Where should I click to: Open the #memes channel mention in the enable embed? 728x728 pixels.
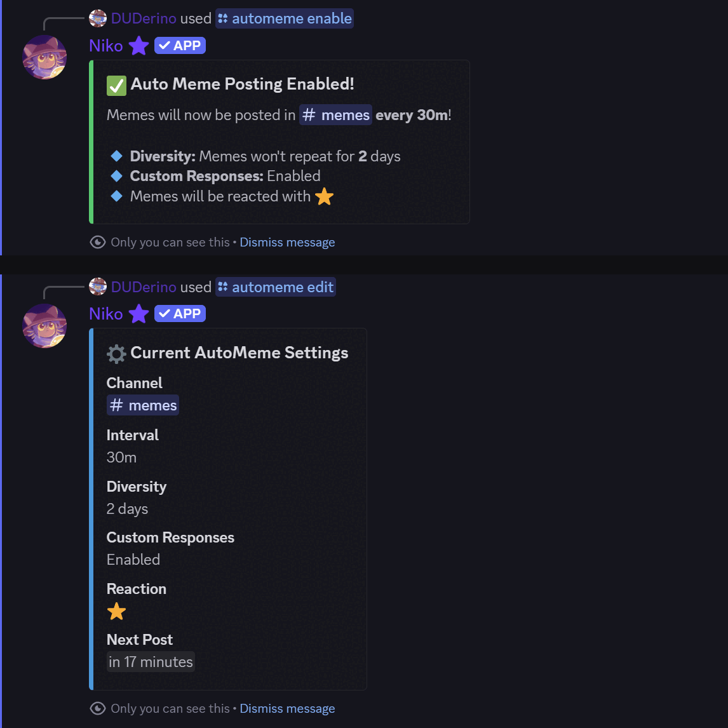coord(335,114)
